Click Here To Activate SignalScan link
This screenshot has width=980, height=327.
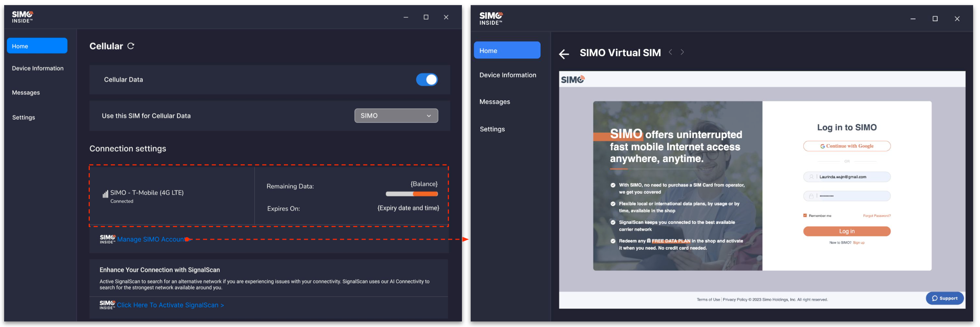(170, 305)
